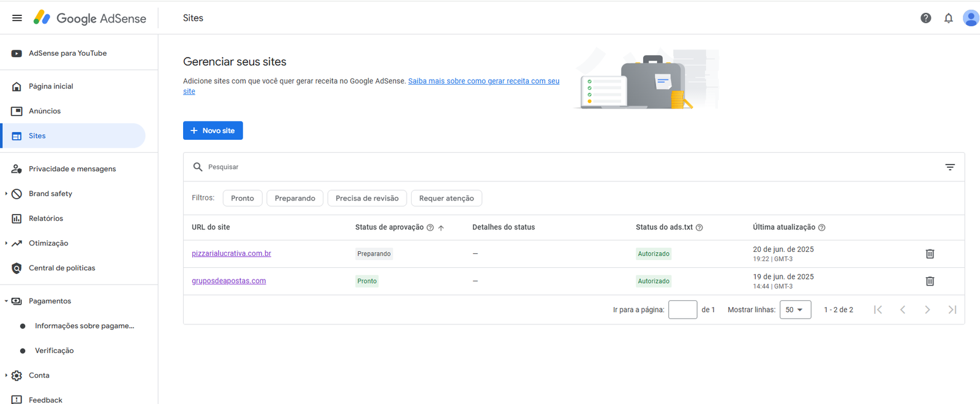Image resolution: width=980 pixels, height=404 pixels.
Task: Toggle the Requer atenção filter chip
Action: pos(447,198)
